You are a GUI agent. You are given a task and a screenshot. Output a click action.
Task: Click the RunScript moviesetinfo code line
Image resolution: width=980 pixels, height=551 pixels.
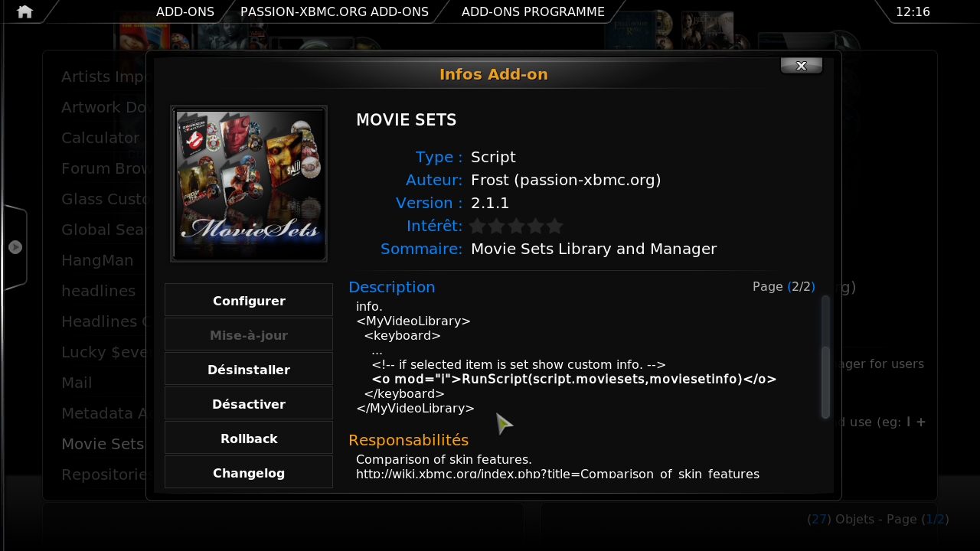click(574, 379)
